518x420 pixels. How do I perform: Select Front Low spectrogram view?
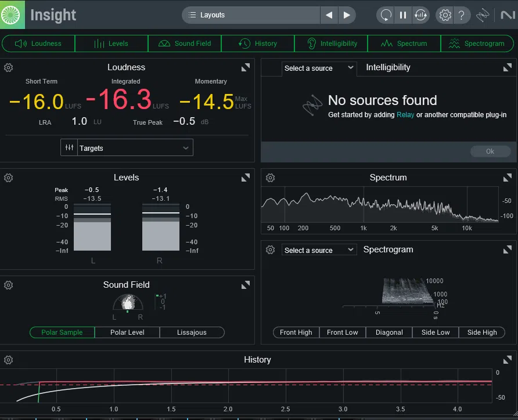tap(343, 332)
